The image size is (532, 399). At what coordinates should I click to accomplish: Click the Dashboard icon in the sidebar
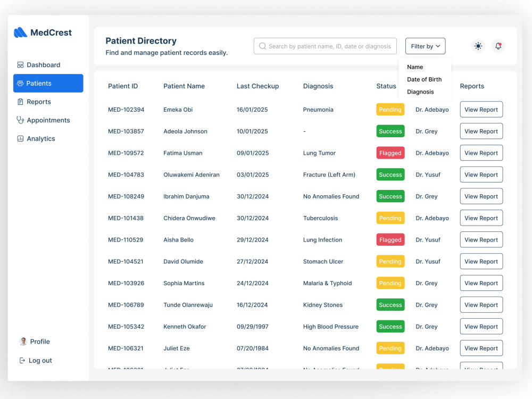(x=20, y=65)
